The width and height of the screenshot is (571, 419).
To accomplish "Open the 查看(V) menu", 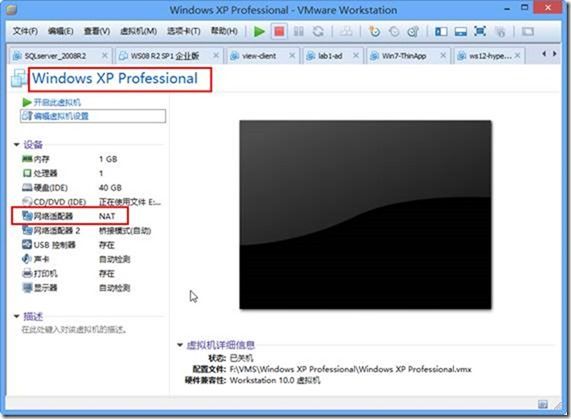I will (x=97, y=31).
